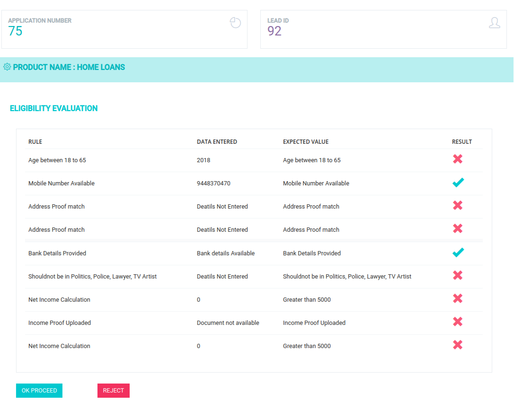Click the red cross for second Address Proof match
Viewport: 515px width, 420px height.
click(x=457, y=228)
